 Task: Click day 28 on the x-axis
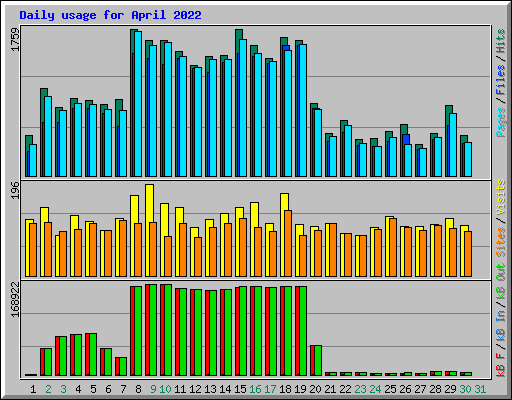[435, 389]
